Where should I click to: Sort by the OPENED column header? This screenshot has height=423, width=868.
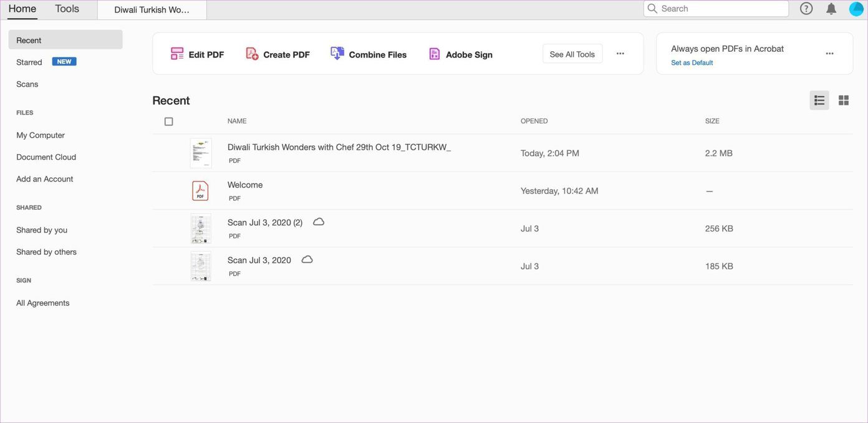tap(534, 121)
